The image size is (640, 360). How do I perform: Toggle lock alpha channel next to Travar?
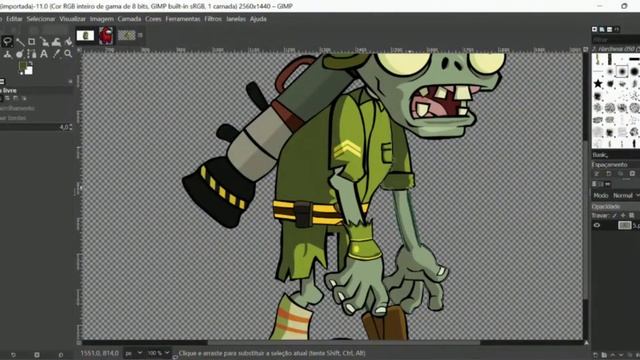[631, 216]
